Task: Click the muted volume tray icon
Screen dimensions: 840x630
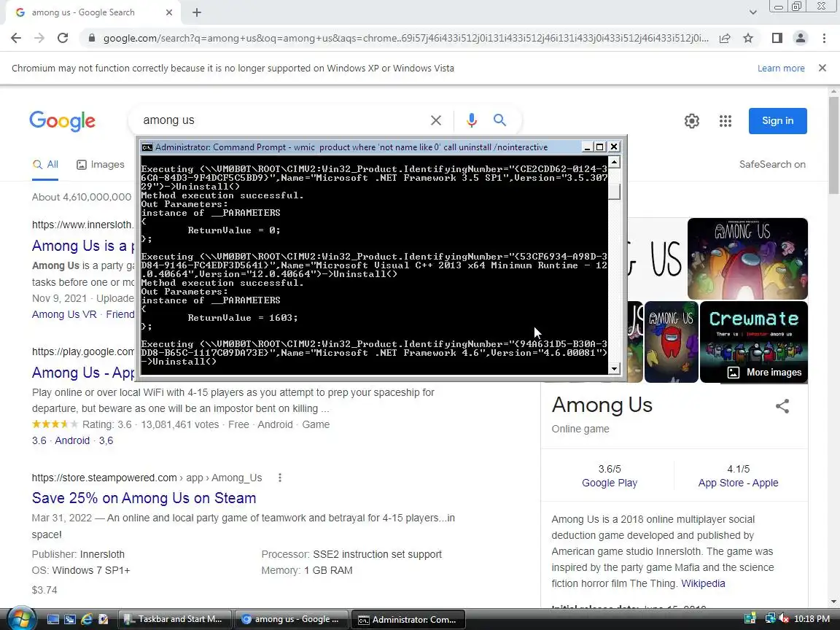Action: point(784,619)
